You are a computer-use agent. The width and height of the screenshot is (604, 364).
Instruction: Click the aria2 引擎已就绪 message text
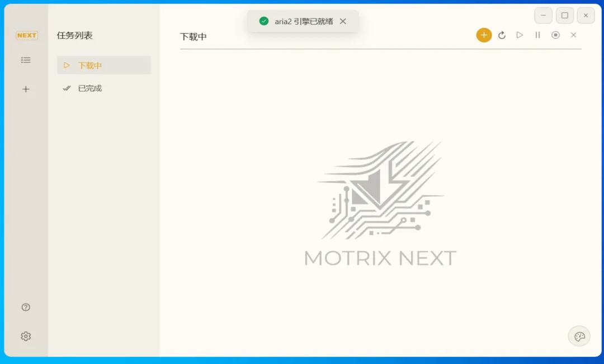click(x=304, y=22)
